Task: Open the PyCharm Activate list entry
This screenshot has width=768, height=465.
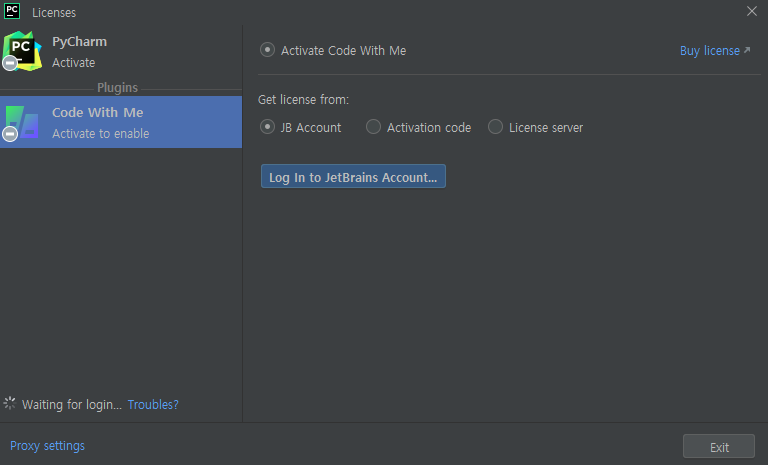Action: pyautogui.click(x=121, y=51)
